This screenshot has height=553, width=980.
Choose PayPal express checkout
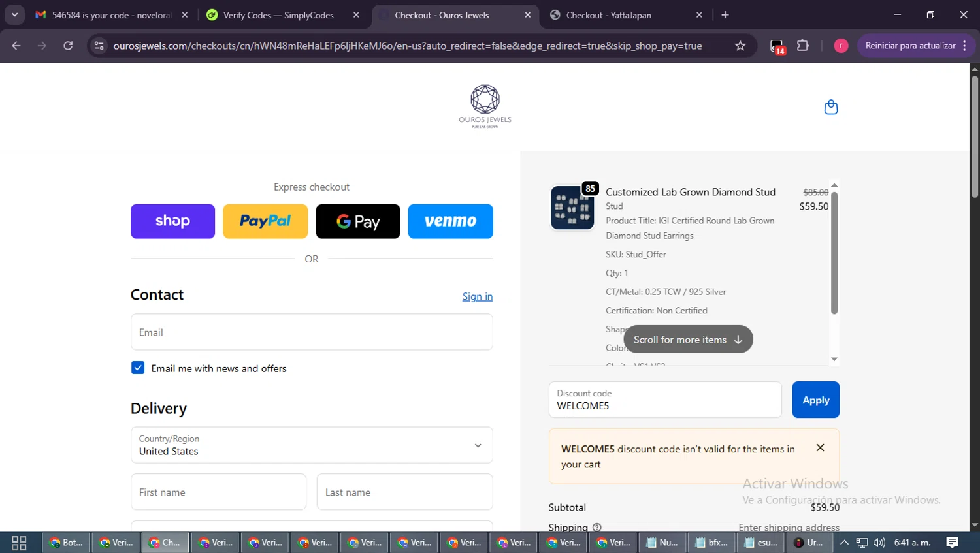pyautogui.click(x=265, y=221)
